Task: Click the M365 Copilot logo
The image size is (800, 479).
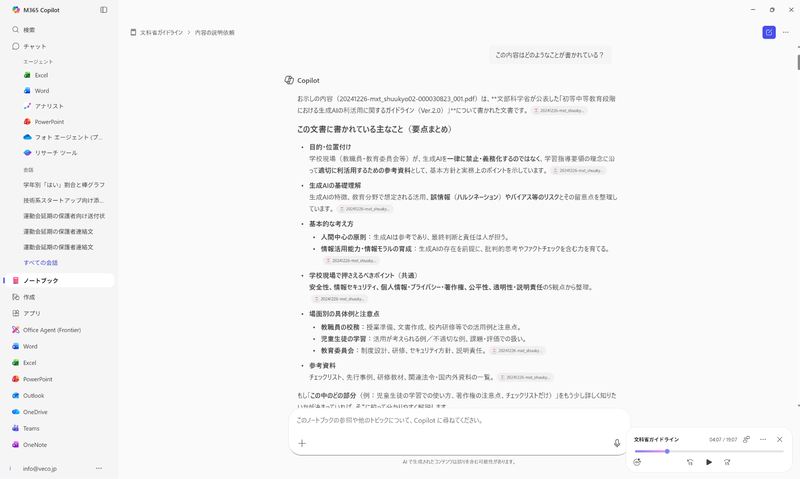Action: pos(16,10)
